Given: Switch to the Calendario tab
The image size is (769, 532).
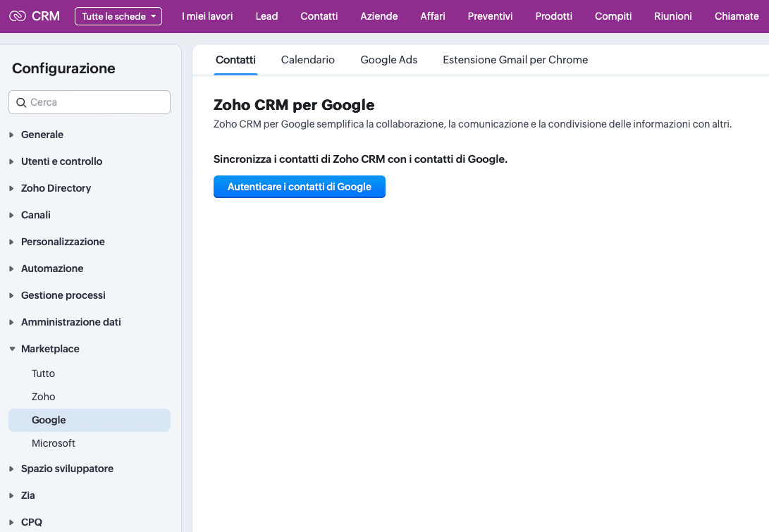Looking at the screenshot, I should [x=308, y=60].
